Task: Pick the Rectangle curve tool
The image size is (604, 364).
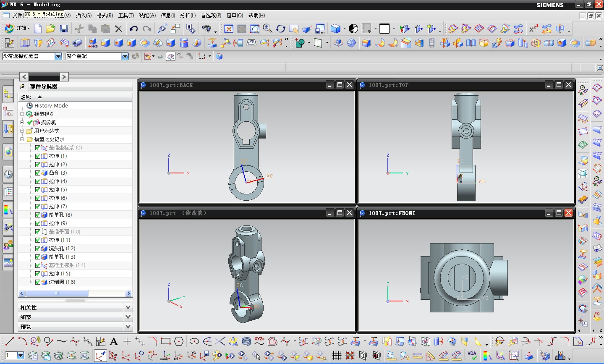Action: pyautogui.click(x=166, y=341)
